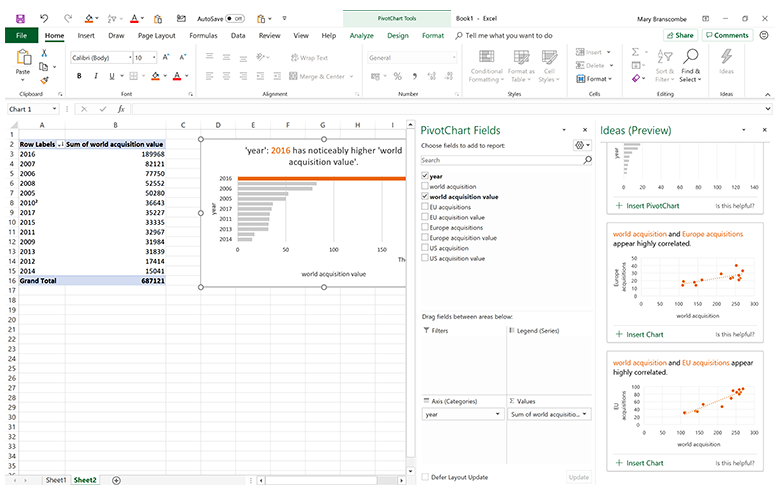Open the General number format dropdown
The image size is (781, 496).
click(x=454, y=58)
